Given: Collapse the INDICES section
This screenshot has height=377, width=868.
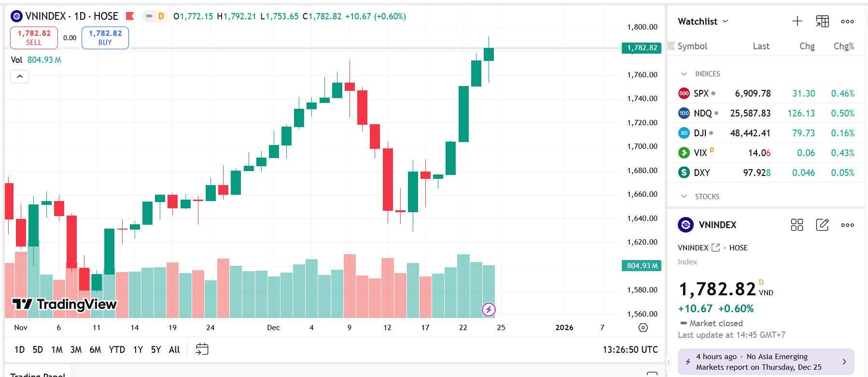Looking at the screenshot, I should click(684, 73).
